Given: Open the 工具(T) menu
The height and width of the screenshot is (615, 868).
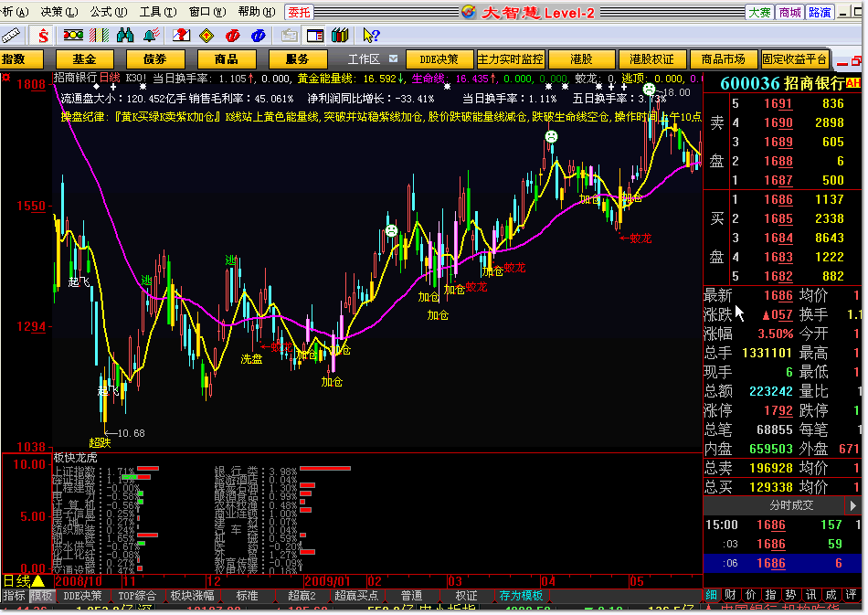Looking at the screenshot, I should [158, 12].
